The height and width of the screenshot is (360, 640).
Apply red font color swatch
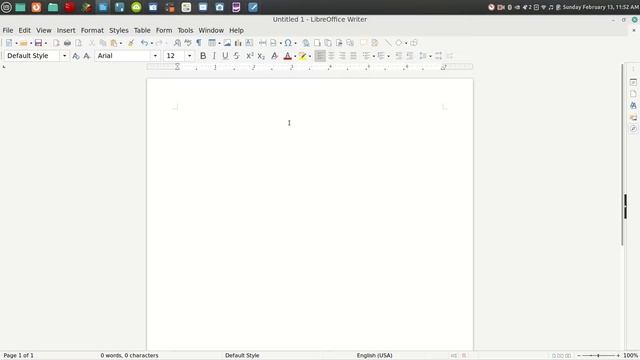tap(287, 56)
